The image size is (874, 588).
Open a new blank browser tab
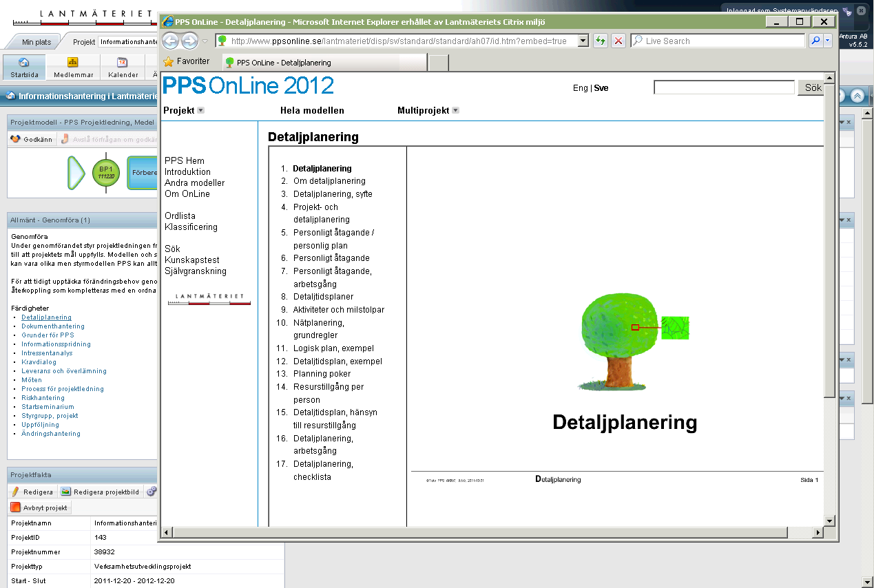tap(439, 63)
